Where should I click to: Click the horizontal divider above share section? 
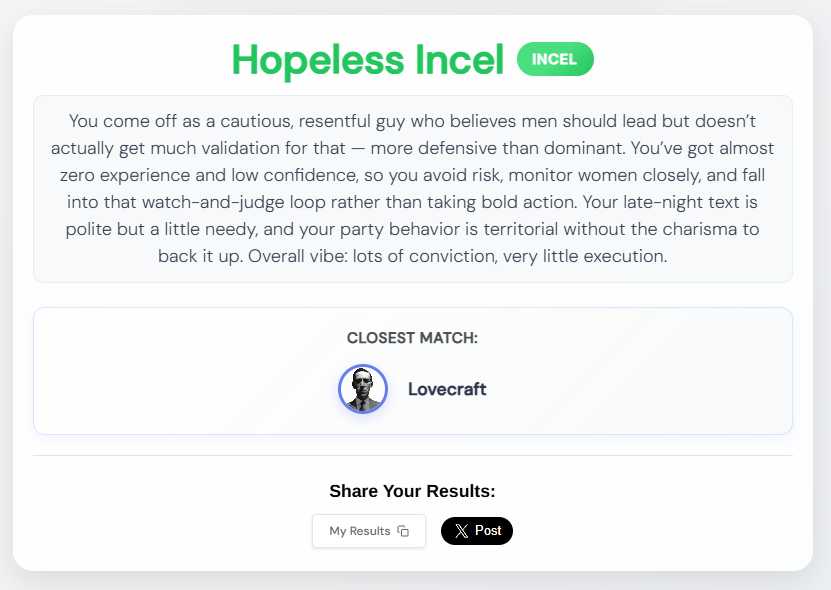412,455
